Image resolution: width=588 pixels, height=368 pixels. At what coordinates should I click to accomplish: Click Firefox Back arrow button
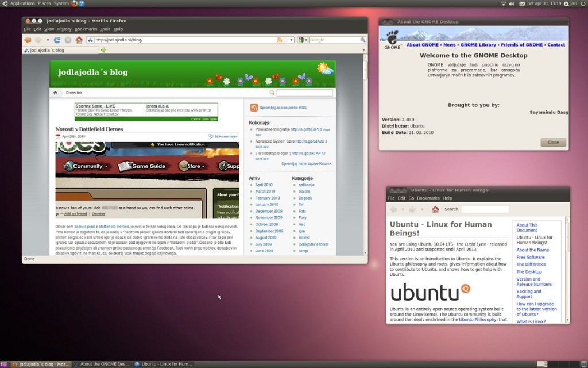(x=28, y=40)
